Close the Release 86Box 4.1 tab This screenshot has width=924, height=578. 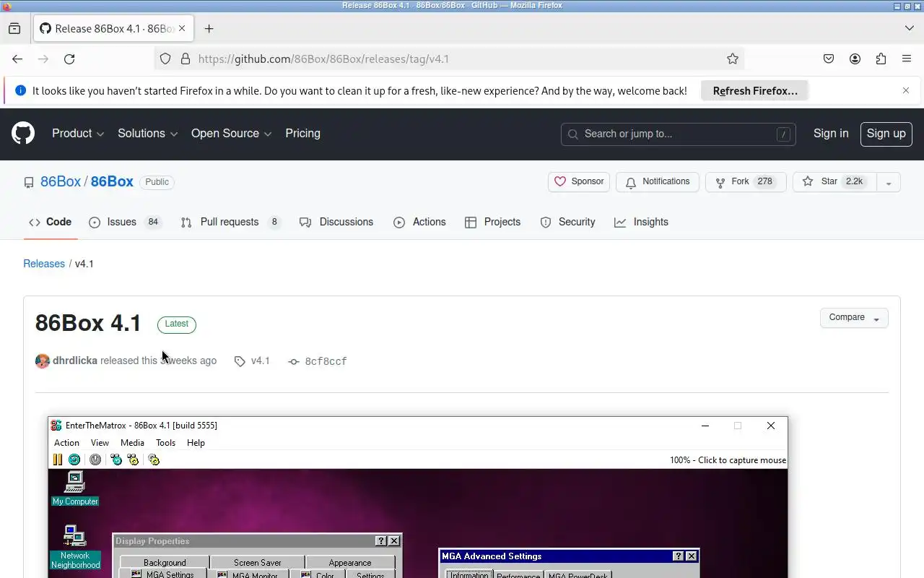(x=182, y=29)
